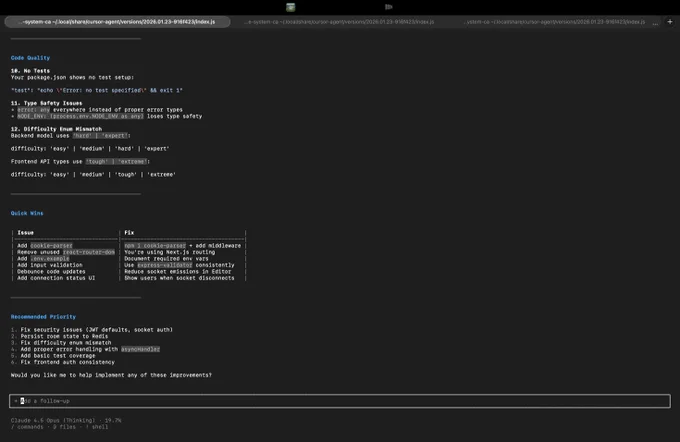This screenshot has height=442, width=680.
Task: Click 'Show users when socket disconnects' cell
Action: [x=179, y=278]
